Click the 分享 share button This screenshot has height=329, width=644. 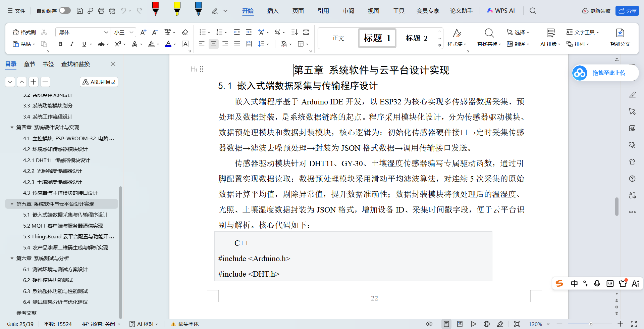click(x=627, y=11)
